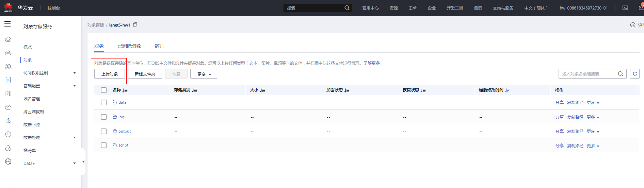
Task: Open 更多 dropdown for data row
Action: [x=593, y=103]
